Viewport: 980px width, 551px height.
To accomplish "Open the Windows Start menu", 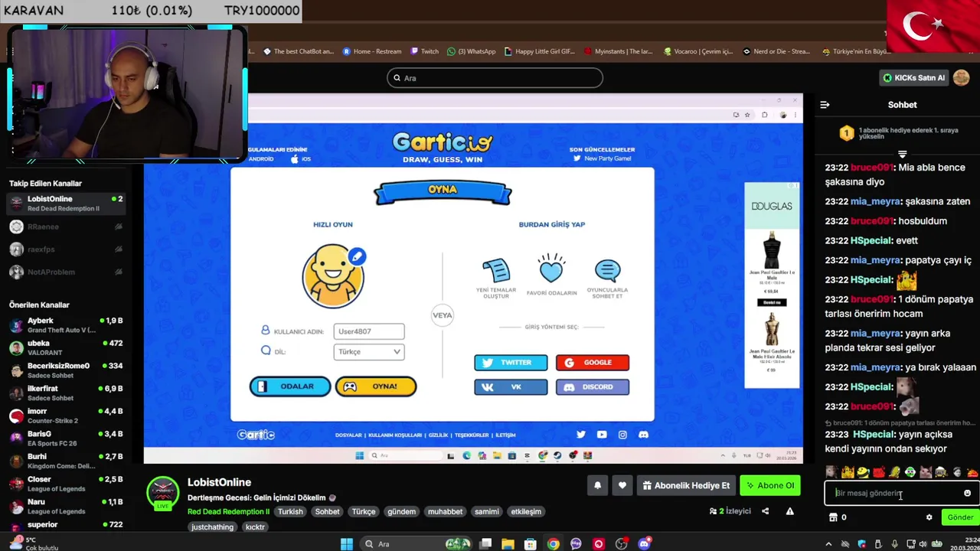I will [x=347, y=544].
